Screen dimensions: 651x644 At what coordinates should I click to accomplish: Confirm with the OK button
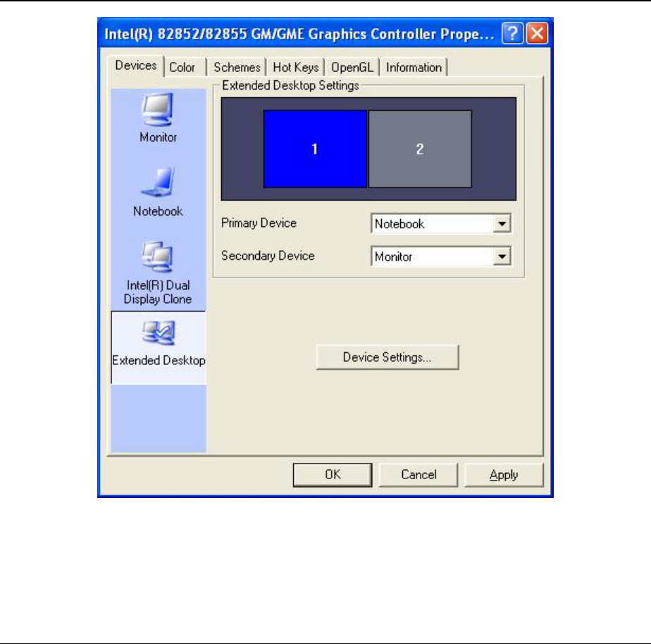coord(333,475)
